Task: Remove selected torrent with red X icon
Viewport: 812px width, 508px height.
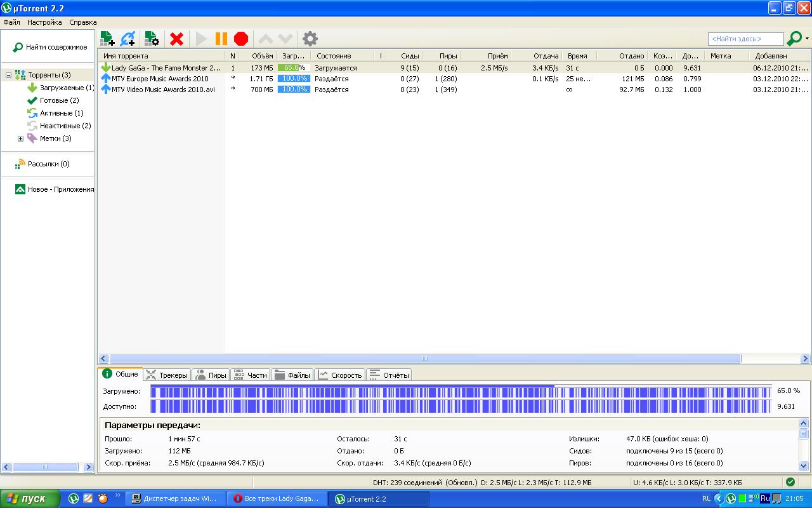Action: (x=177, y=39)
